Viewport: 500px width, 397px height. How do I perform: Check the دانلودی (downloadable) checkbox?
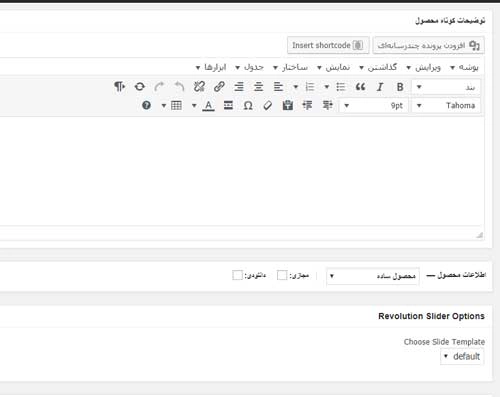tap(237, 275)
